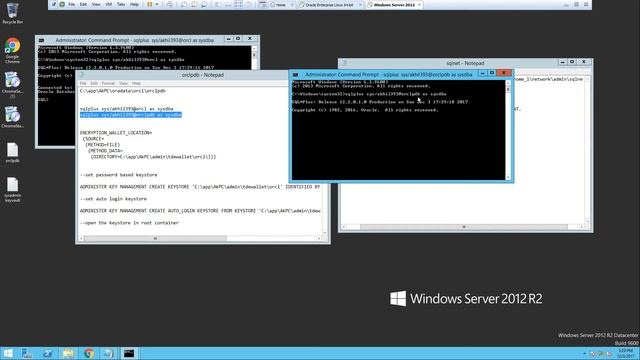This screenshot has height=360, width=640.
Task: Open the dropdown arrow beside the pause button
Action: [157, 4]
